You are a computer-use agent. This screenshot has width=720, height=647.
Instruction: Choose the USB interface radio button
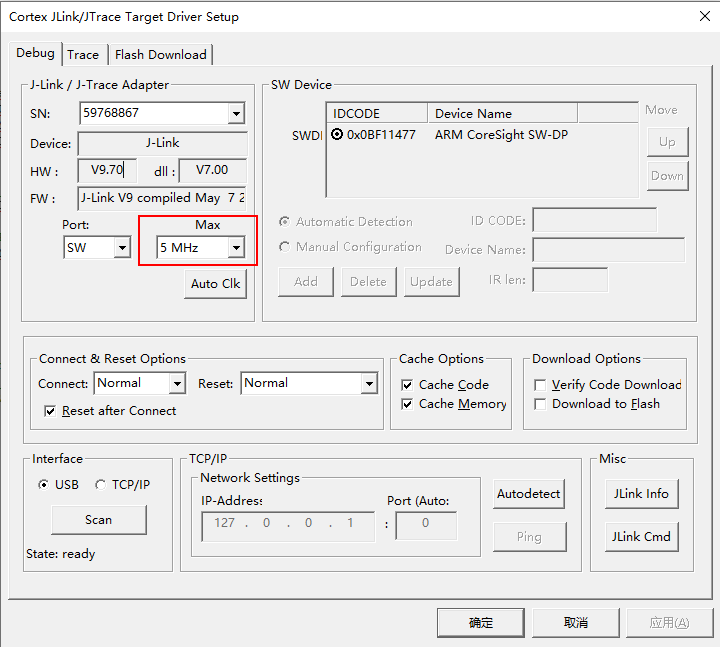[x=43, y=485]
